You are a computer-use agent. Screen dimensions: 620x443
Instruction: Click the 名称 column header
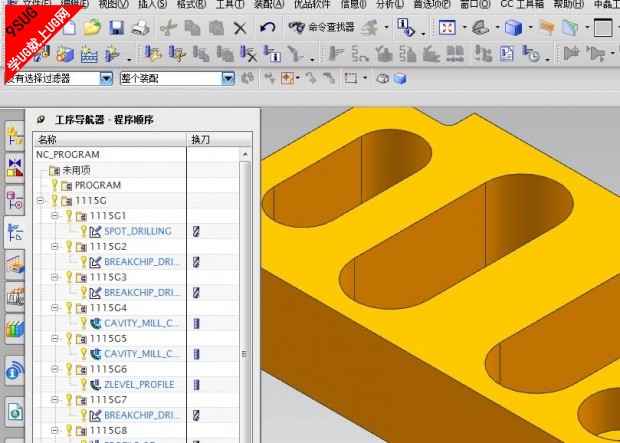point(110,140)
